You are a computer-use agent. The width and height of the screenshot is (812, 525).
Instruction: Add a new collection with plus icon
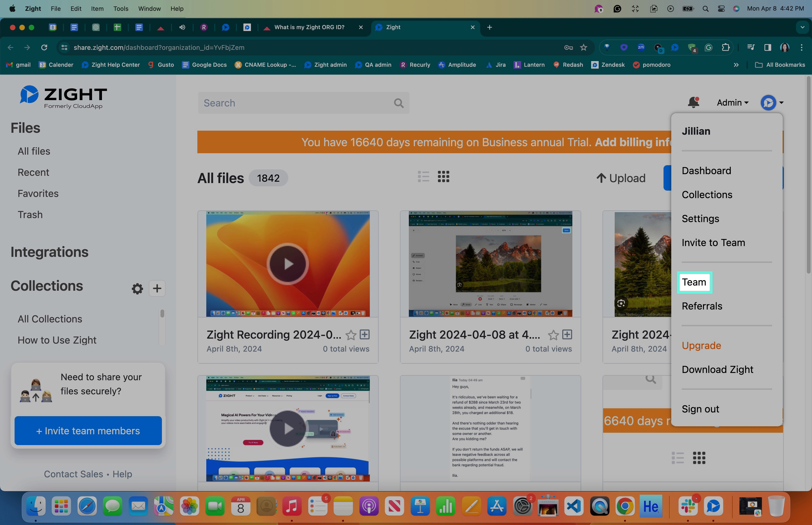click(157, 288)
